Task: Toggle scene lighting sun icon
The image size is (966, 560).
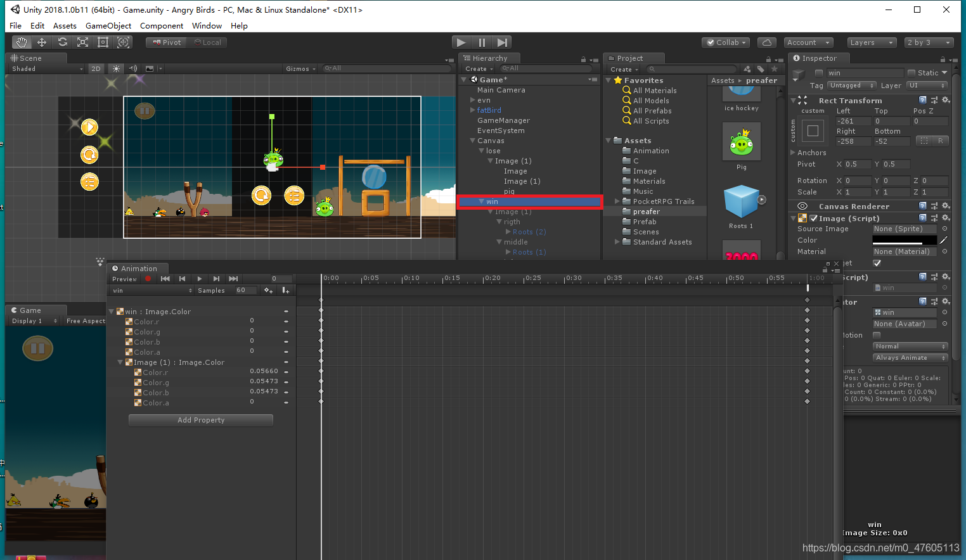Action: [x=116, y=68]
